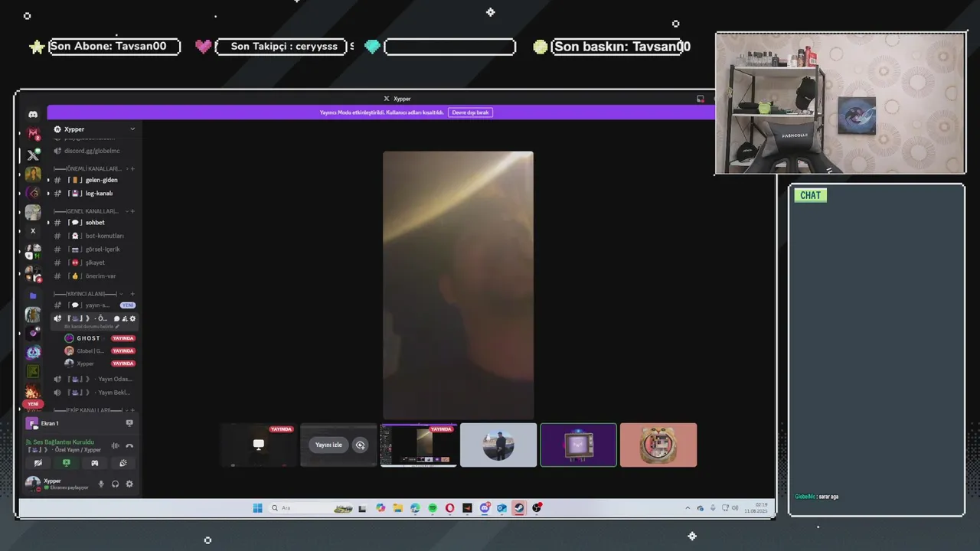The height and width of the screenshot is (551, 980).
Task: Open Discord user settings gear
Action: [129, 484]
